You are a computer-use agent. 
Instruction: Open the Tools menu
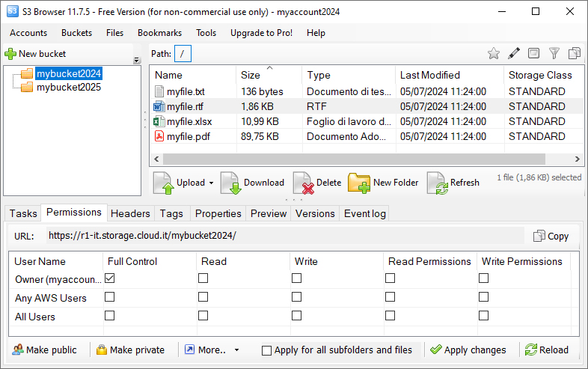pyautogui.click(x=206, y=33)
